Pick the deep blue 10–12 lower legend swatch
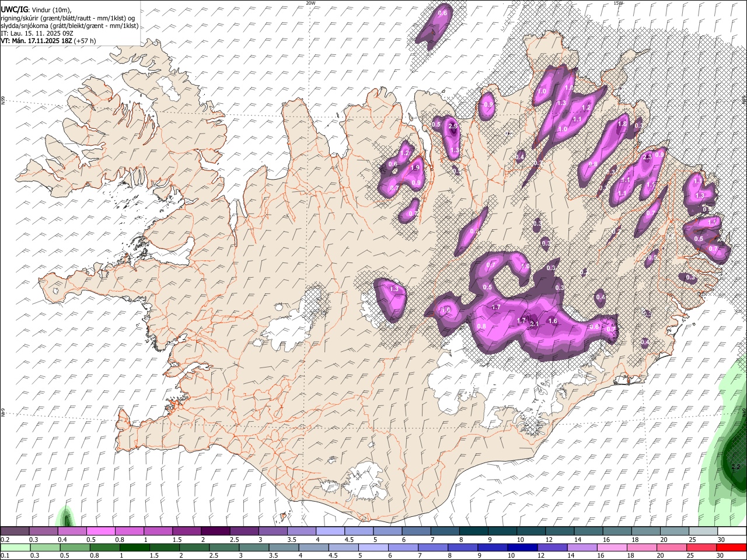 pyautogui.click(x=522, y=547)
